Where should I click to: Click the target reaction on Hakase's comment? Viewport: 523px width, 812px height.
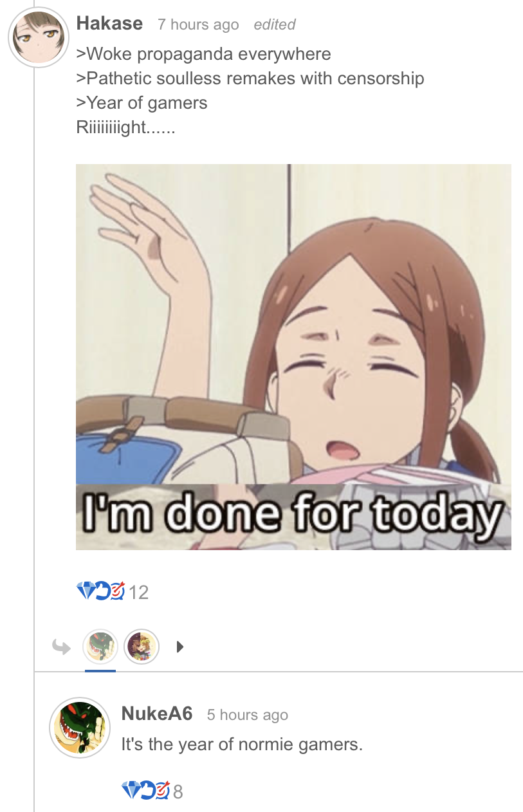117,590
